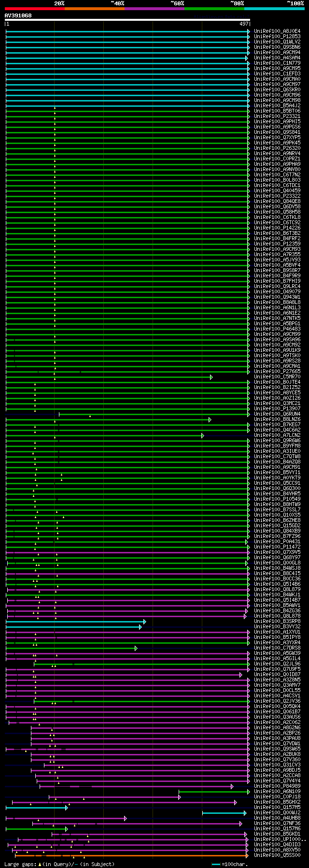The width and height of the screenshot is (309, 868).
Task: Select label UniRef100_Q40459
Action: pyautogui.click(x=277, y=191)
